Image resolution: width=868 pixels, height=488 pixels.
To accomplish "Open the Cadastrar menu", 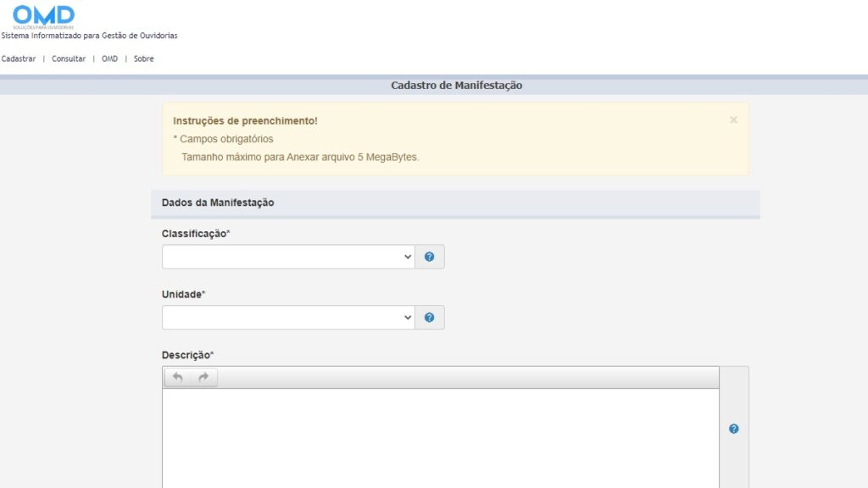I will pyautogui.click(x=19, y=58).
